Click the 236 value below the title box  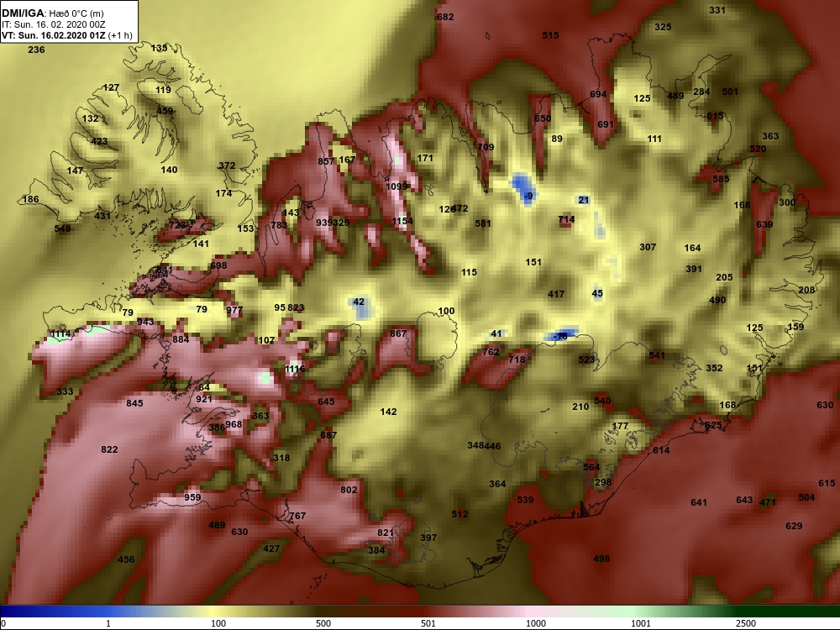[36, 50]
